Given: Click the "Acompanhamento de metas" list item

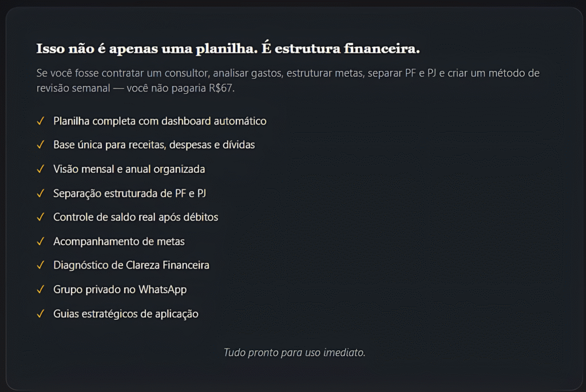Looking at the screenshot, I should coord(119,241).
